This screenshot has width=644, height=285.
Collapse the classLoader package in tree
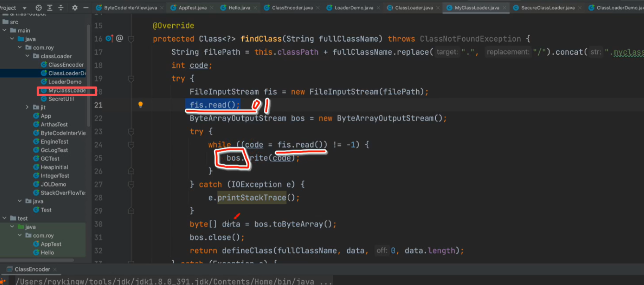pyautogui.click(x=27, y=56)
